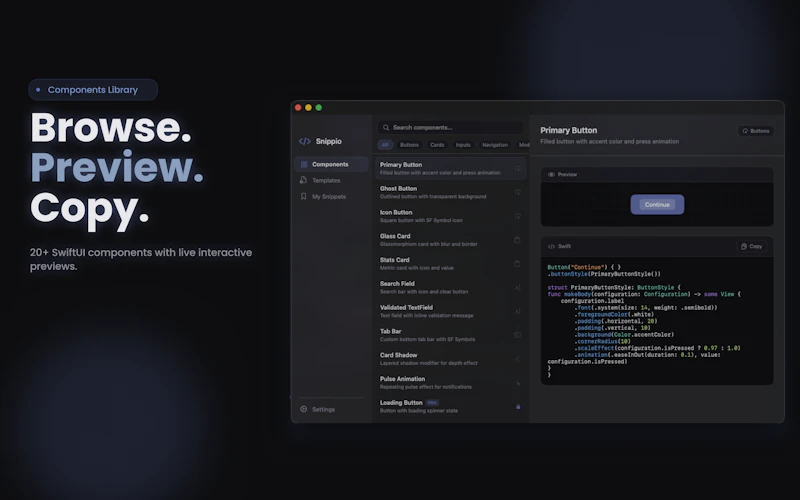The height and width of the screenshot is (500, 800).
Task: Click the eye icon in Preview header
Action: [x=551, y=174]
